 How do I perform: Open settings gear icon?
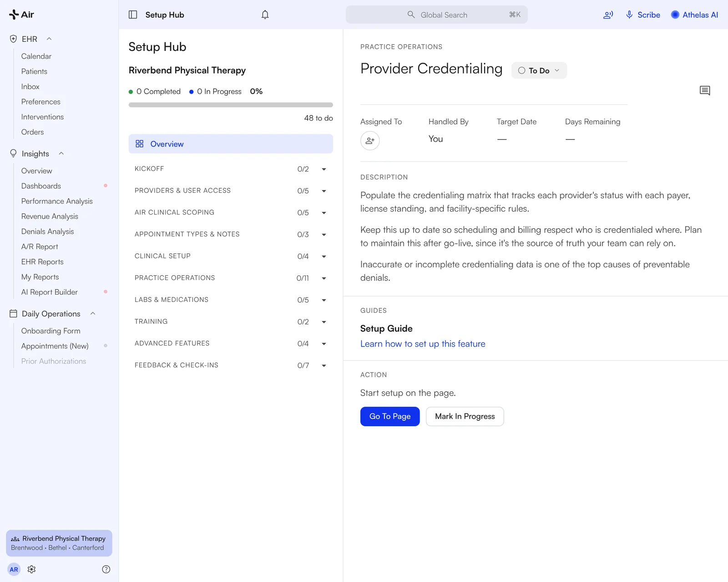(31, 569)
